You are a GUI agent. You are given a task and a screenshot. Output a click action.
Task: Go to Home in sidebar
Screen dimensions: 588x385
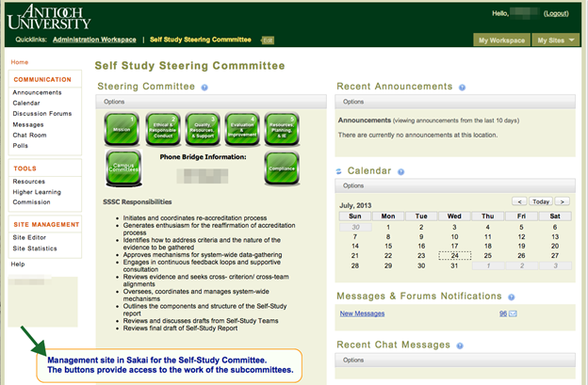point(20,62)
